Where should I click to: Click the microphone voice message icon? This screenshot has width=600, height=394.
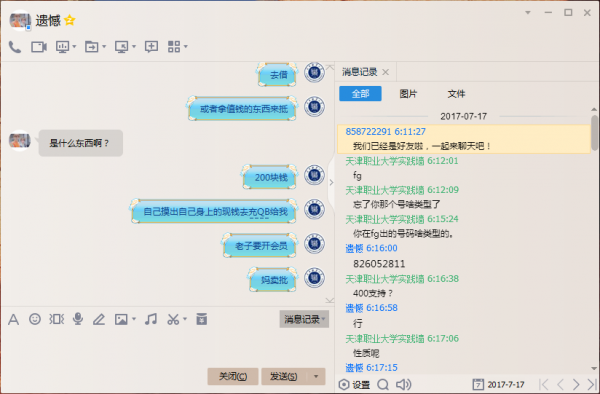tap(78, 319)
